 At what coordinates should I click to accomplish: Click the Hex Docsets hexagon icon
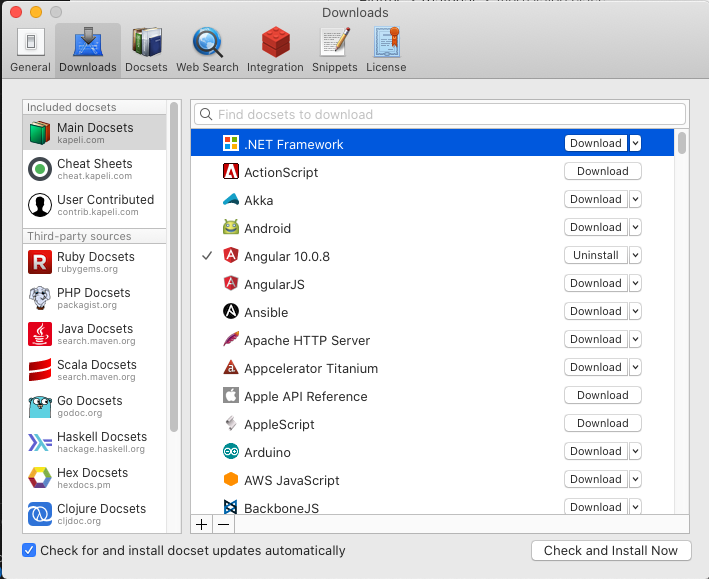click(40, 478)
